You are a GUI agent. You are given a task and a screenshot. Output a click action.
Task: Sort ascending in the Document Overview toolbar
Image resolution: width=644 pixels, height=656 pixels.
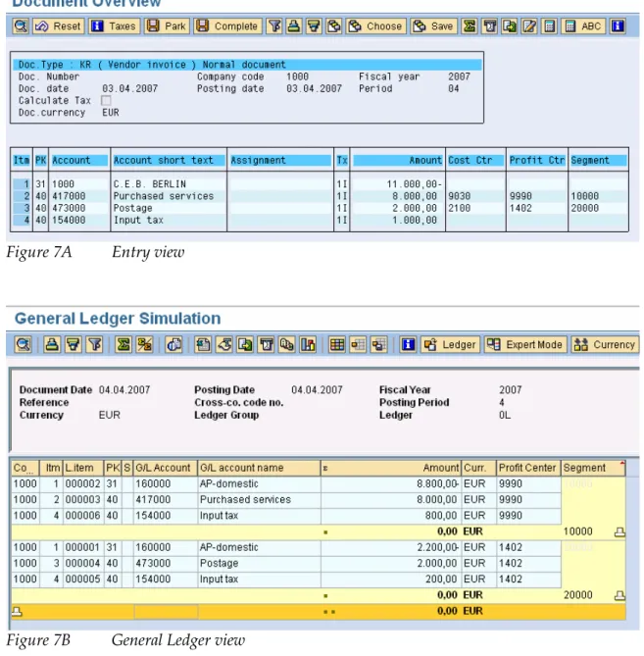pyautogui.click(x=294, y=26)
